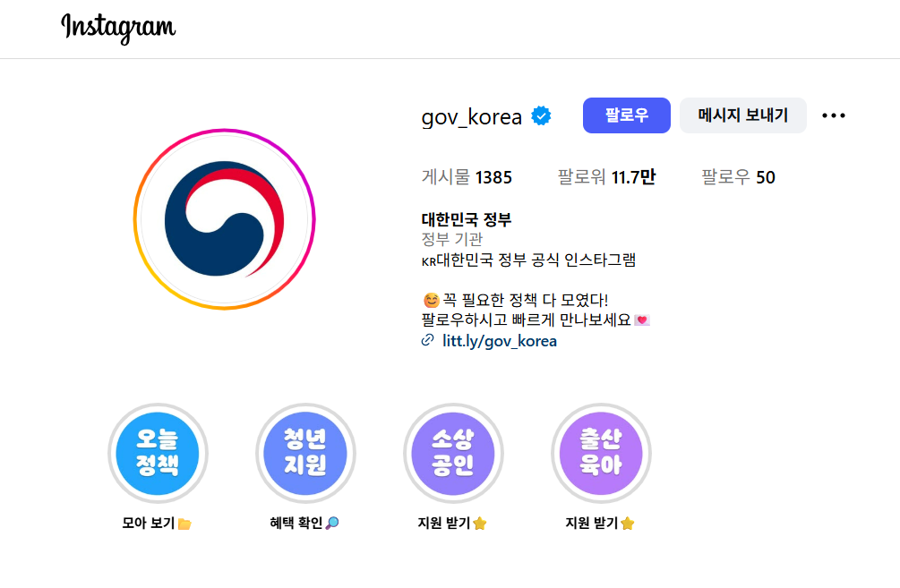Open the 오늘 정책 highlight
This screenshot has width=900, height=588.
tap(158, 453)
